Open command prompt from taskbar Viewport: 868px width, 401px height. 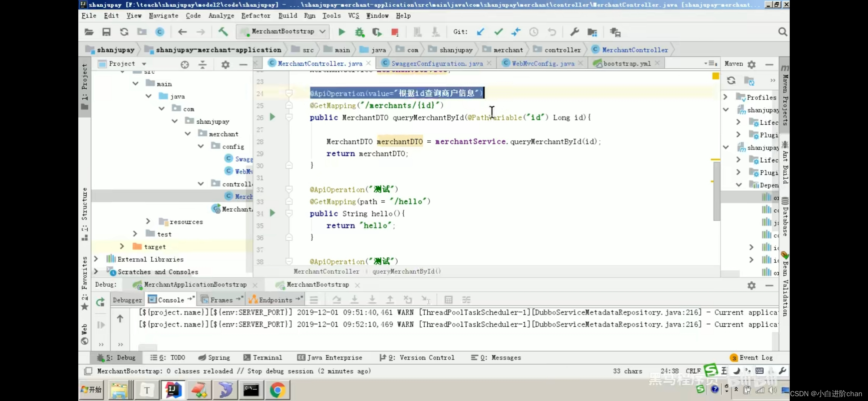pyautogui.click(x=251, y=390)
